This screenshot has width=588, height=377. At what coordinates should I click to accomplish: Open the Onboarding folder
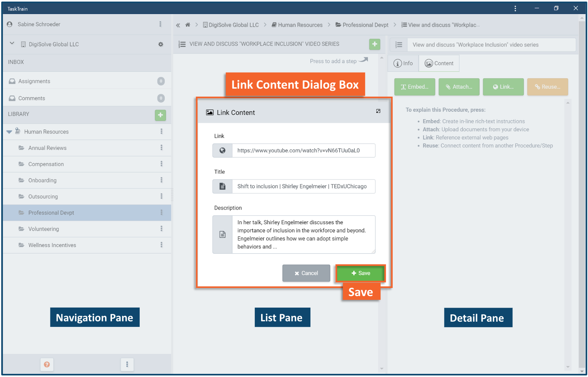coord(42,180)
